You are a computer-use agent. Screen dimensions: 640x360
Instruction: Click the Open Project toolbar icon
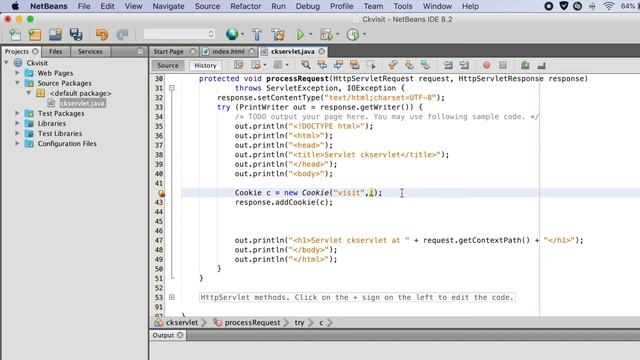[55, 35]
